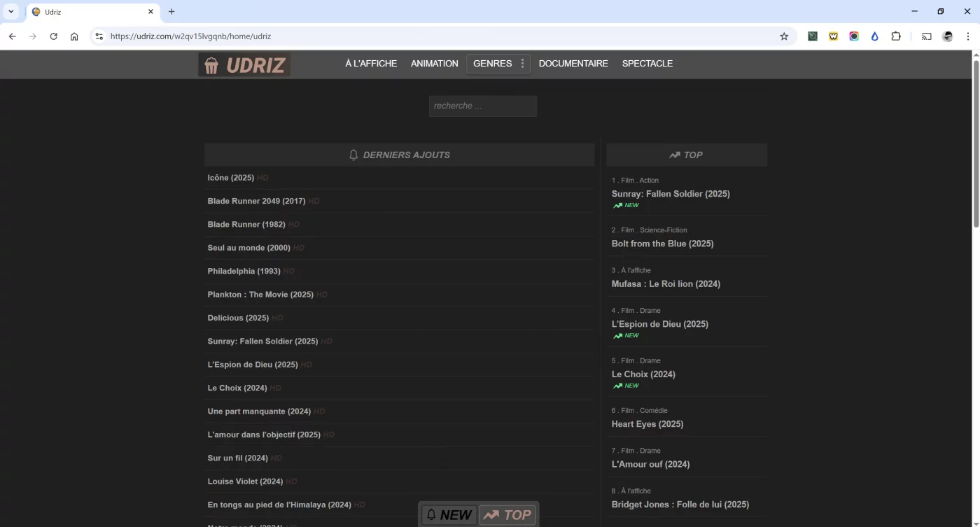Open Blade Runner 2049 (2017)
The height and width of the screenshot is (527, 980).
pos(256,201)
